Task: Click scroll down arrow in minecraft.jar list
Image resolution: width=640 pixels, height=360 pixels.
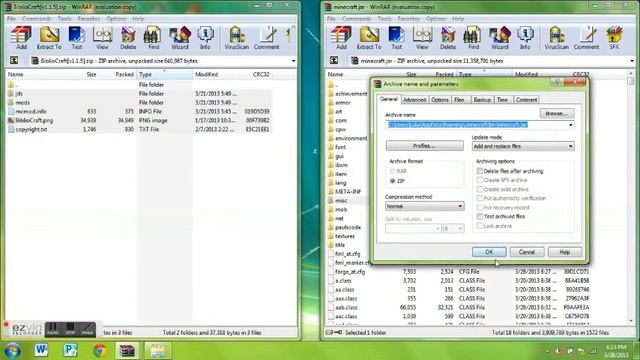Action: (631, 321)
